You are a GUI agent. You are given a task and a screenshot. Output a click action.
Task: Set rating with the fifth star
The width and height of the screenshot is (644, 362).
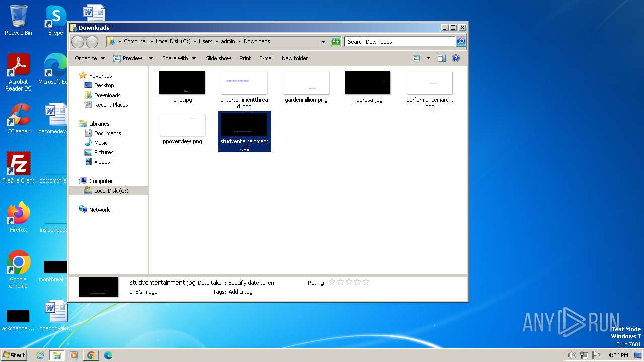pos(366,282)
